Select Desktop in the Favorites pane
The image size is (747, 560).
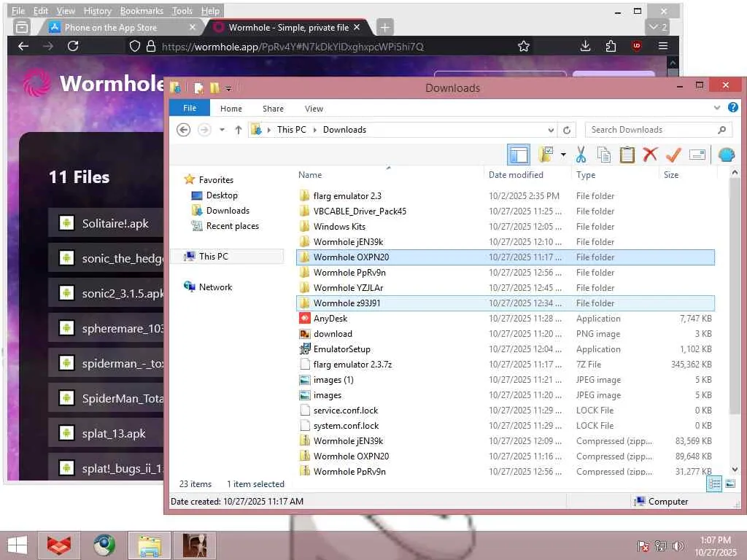click(x=222, y=195)
